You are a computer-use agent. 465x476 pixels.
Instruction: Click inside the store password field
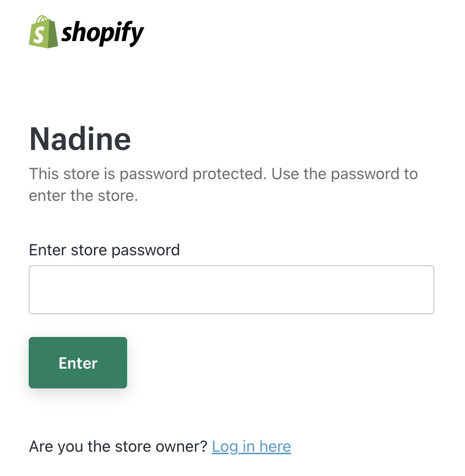click(231, 290)
